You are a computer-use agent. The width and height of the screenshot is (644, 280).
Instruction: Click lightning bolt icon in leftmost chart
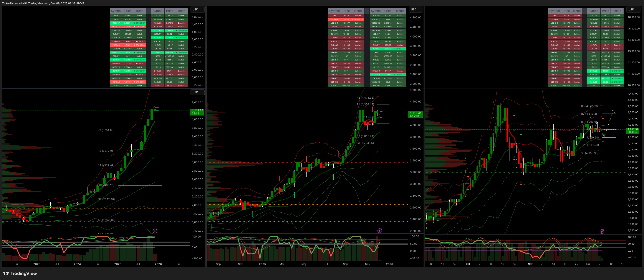[155, 231]
